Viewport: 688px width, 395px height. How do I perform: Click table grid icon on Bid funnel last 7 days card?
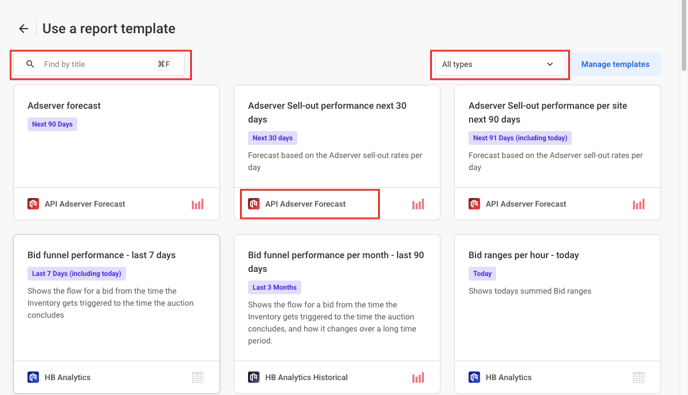click(197, 377)
